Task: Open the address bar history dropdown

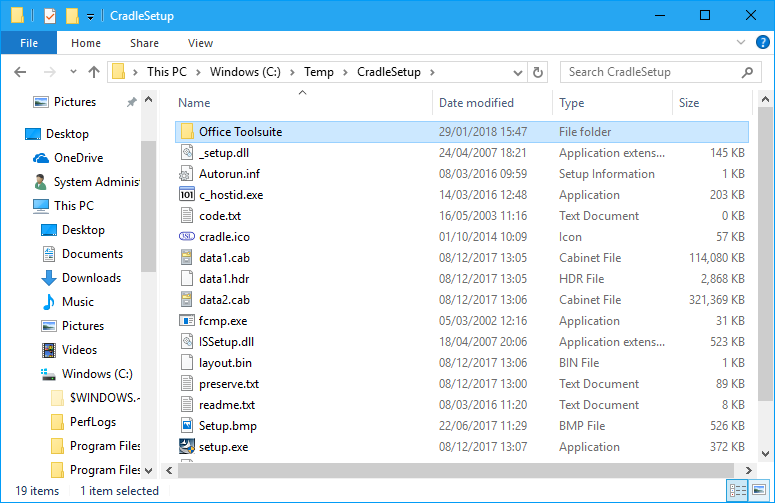Action: (x=517, y=73)
